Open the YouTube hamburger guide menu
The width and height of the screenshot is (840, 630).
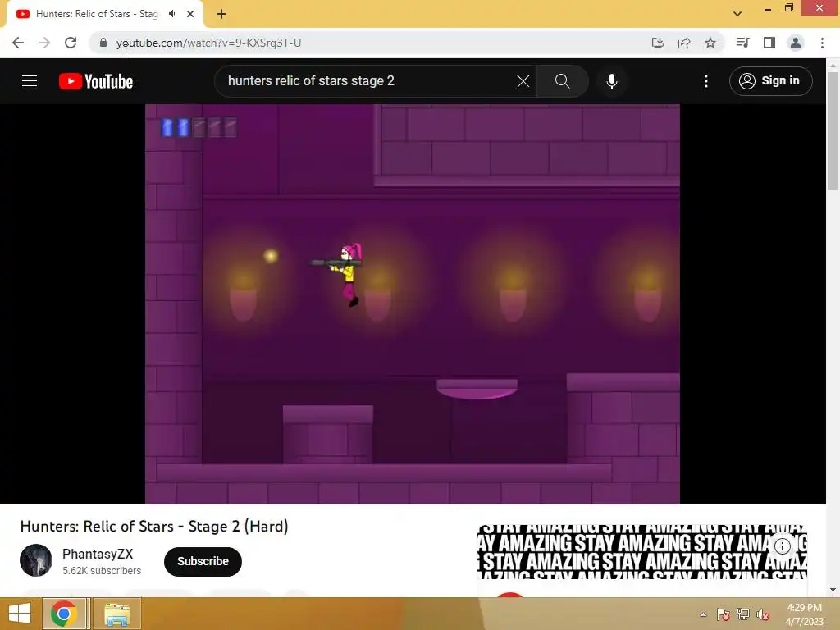pyautogui.click(x=30, y=81)
